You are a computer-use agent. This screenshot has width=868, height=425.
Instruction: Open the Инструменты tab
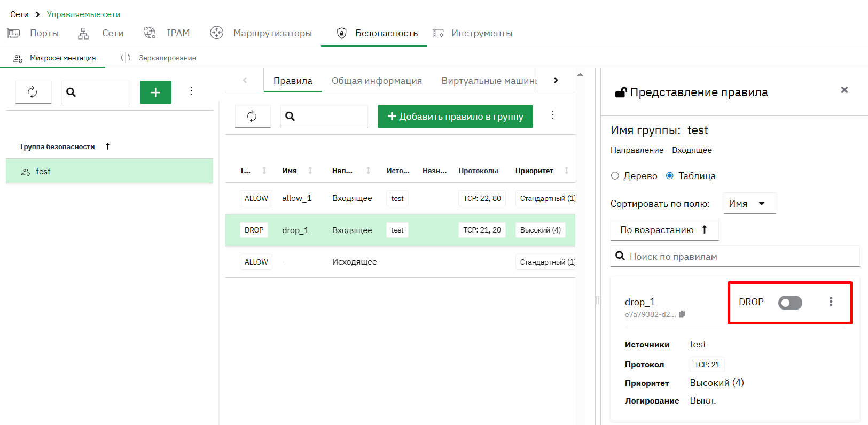[472, 33]
